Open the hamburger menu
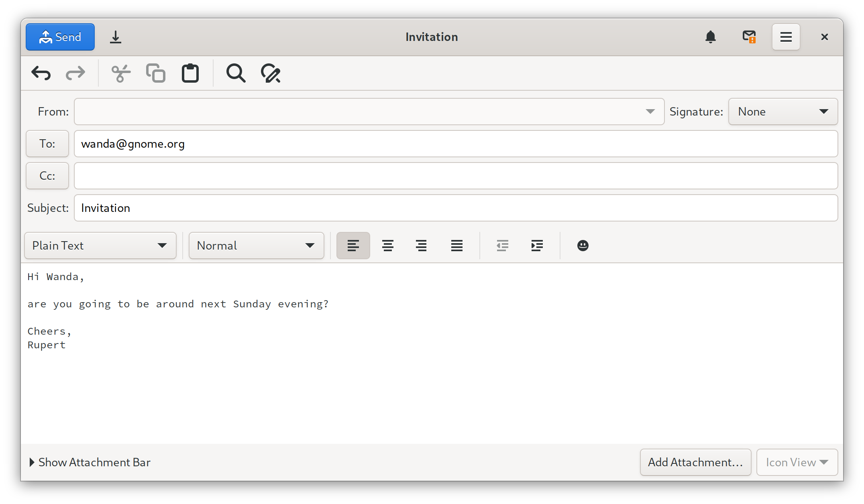Viewport: 864px width, 504px height. point(786,37)
